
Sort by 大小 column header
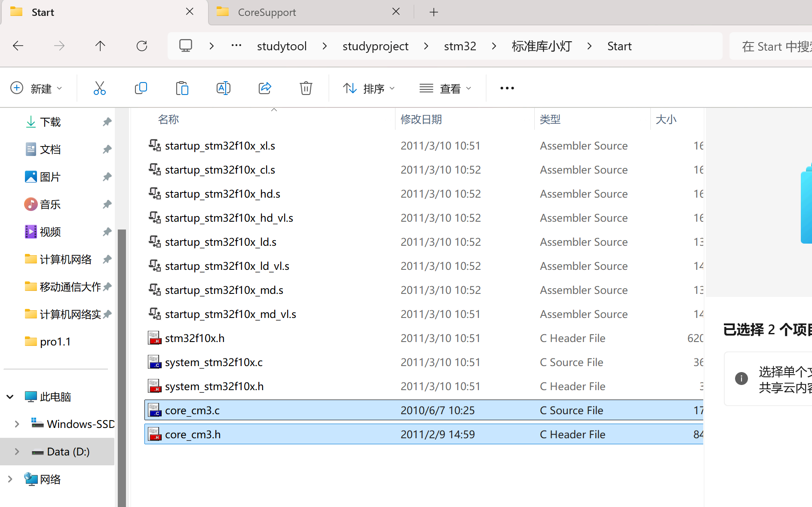click(666, 119)
